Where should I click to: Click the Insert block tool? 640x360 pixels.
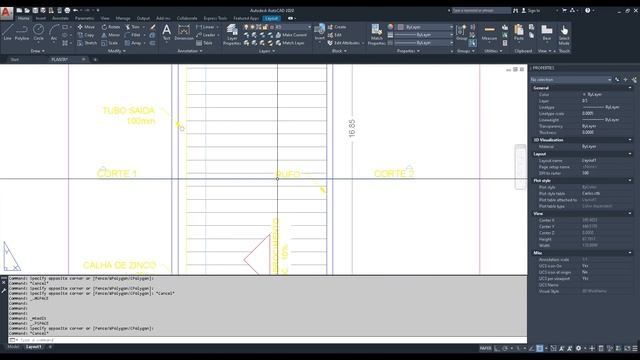[320, 32]
